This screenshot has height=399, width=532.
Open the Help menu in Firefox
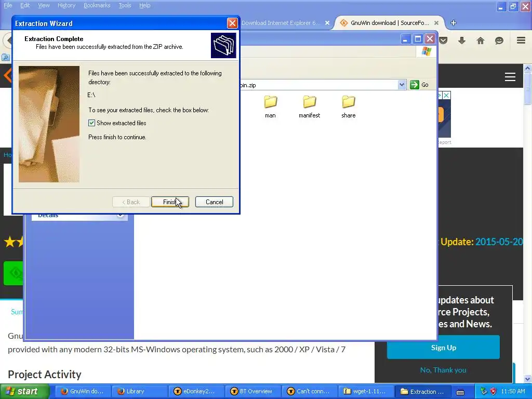point(144,5)
